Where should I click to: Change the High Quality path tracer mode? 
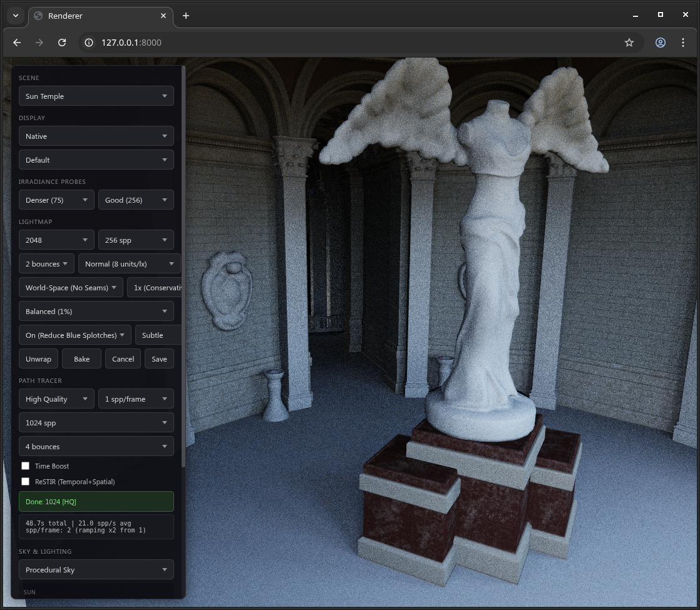56,399
